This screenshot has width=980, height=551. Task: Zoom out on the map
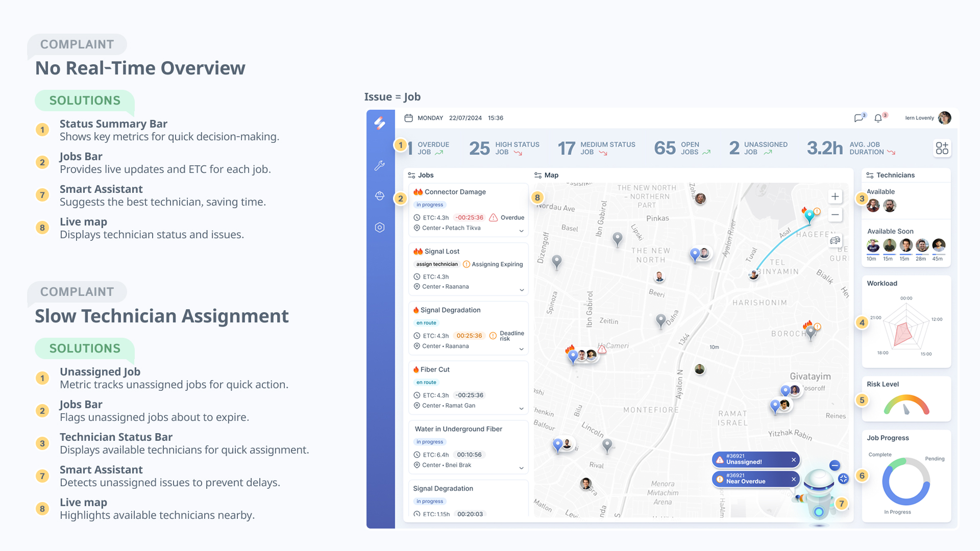[x=835, y=215]
